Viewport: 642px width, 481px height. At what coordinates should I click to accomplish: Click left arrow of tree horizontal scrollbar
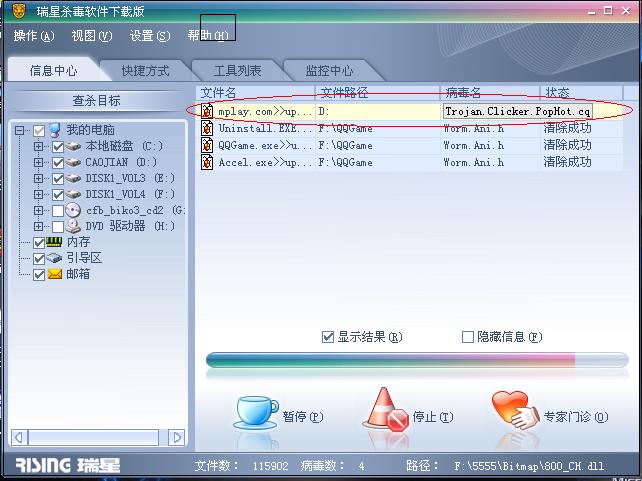(x=19, y=438)
